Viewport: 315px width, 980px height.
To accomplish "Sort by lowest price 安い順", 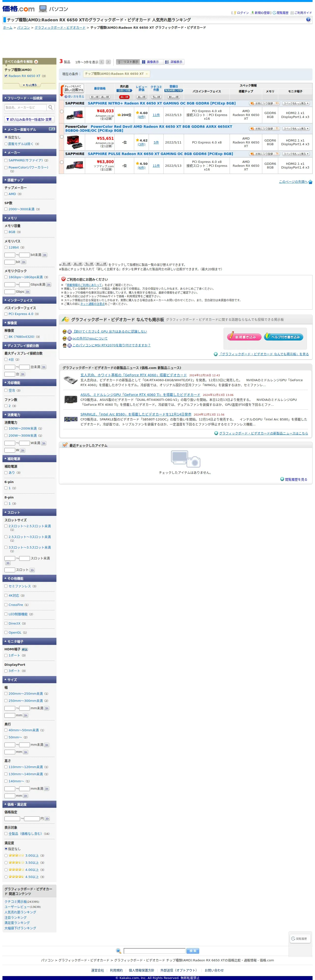I will (x=94, y=97).
